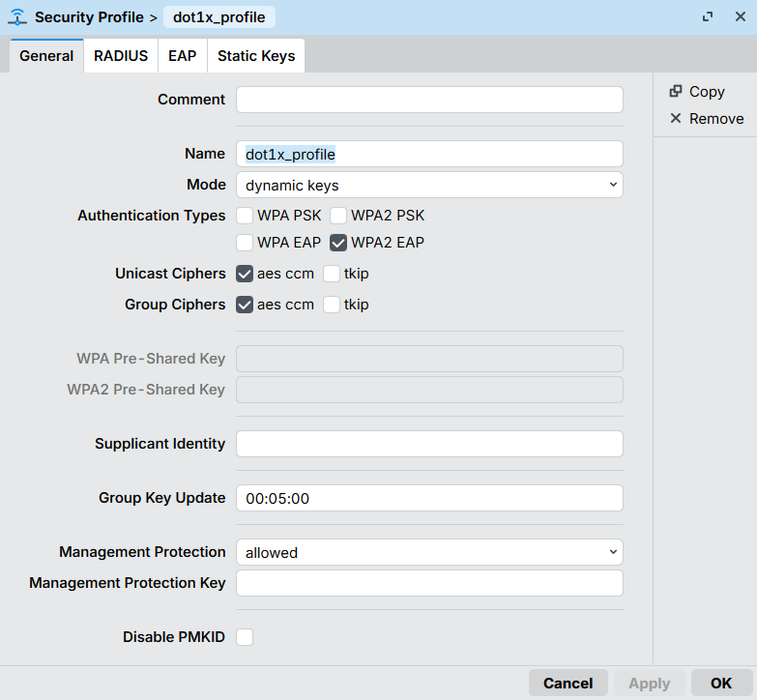The image size is (757, 700).
Task: Click the wireless Security Profile icon
Action: click(17, 17)
